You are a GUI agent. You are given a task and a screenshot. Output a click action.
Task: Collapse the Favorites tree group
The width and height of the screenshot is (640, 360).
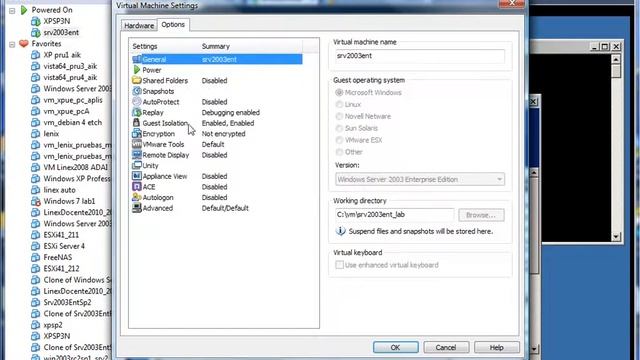12,44
